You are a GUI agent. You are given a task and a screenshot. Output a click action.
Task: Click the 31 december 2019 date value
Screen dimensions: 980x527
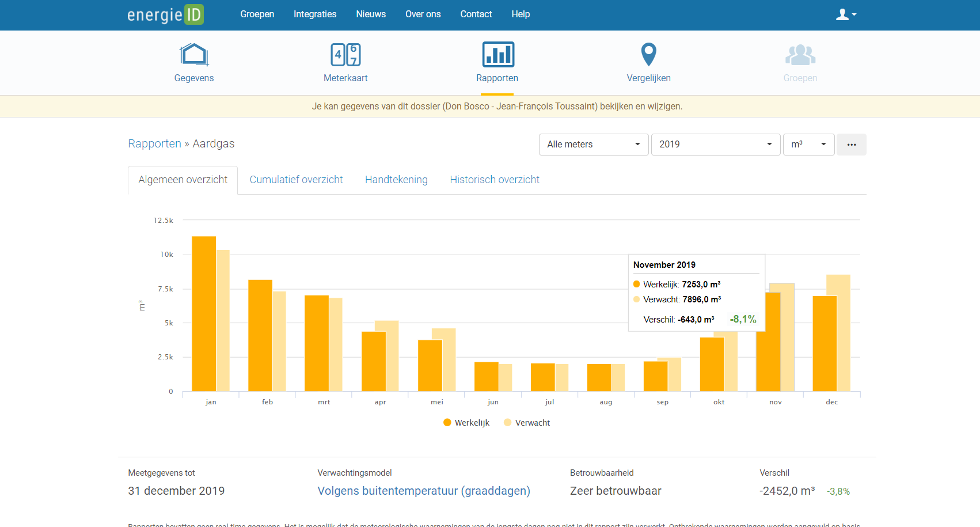(x=176, y=491)
